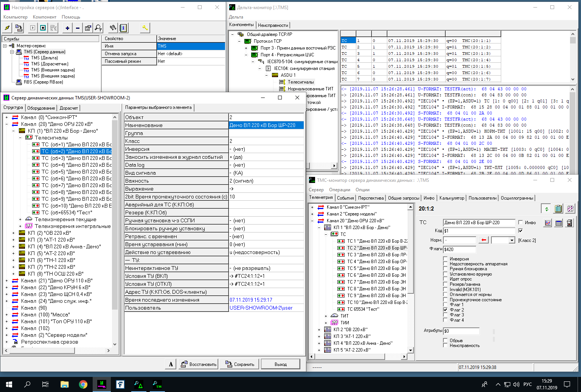Open the chart graph icon beside Инфо
The image size is (581, 392).
point(548,223)
